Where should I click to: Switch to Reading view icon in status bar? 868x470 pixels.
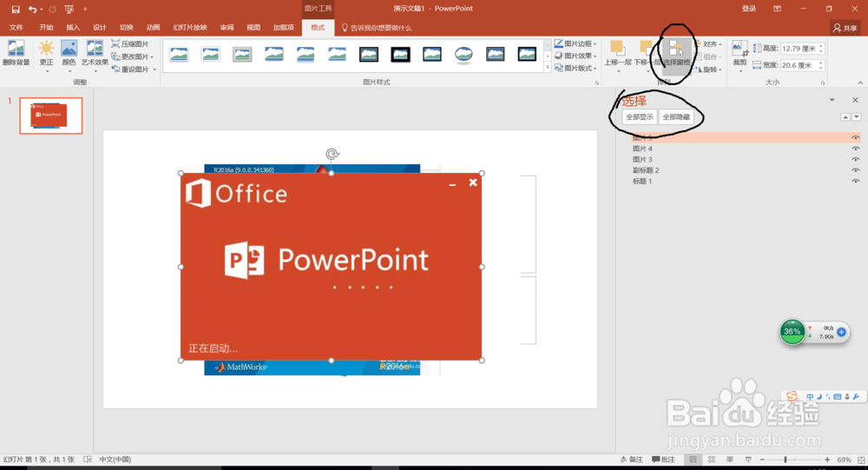(x=730, y=460)
